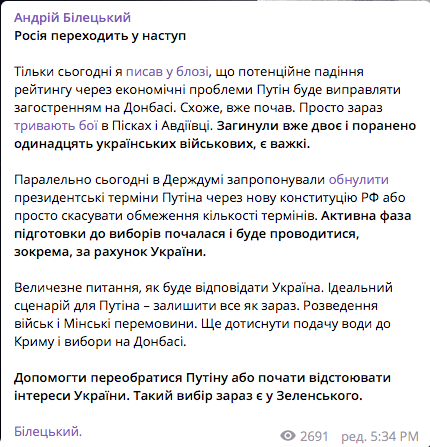Click the line starting "рейтингу через економічні"
Viewport: 430px width, 447px height.
click(207, 90)
